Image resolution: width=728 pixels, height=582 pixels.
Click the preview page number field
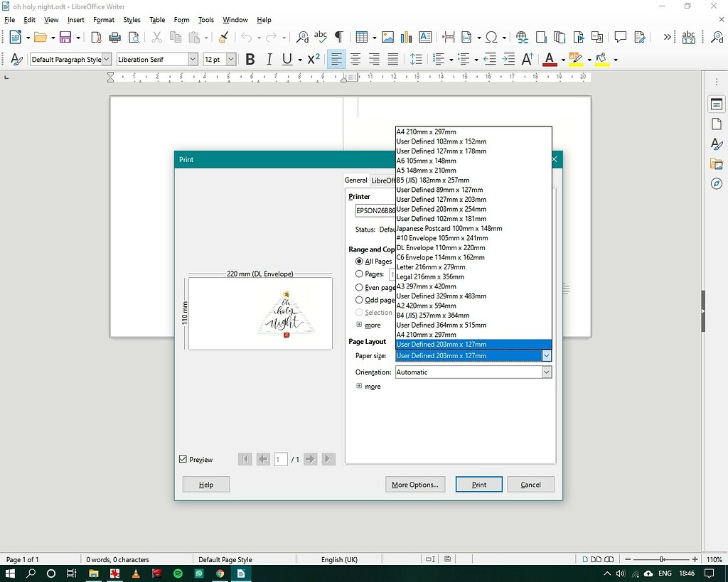point(281,460)
